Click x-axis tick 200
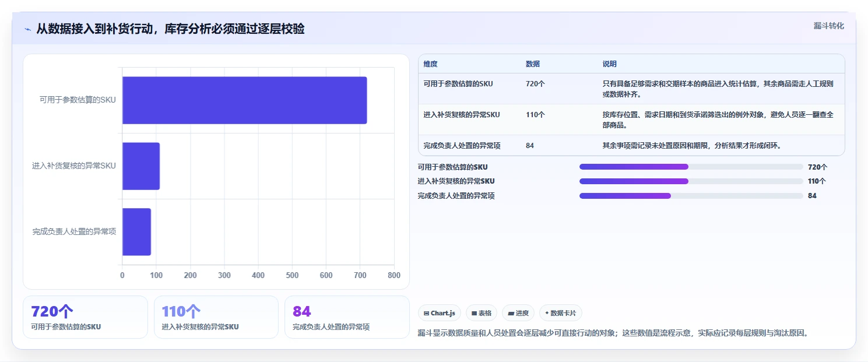Screen dimensions: 868x362 191,275
